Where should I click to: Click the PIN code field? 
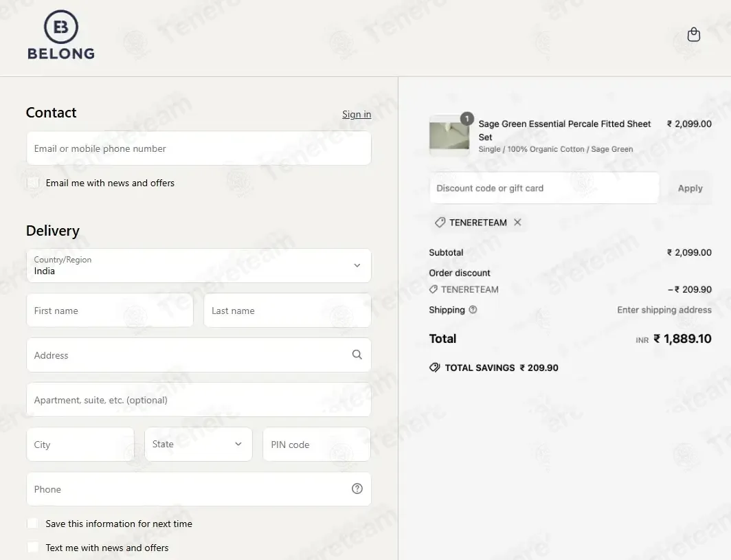(317, 445)
